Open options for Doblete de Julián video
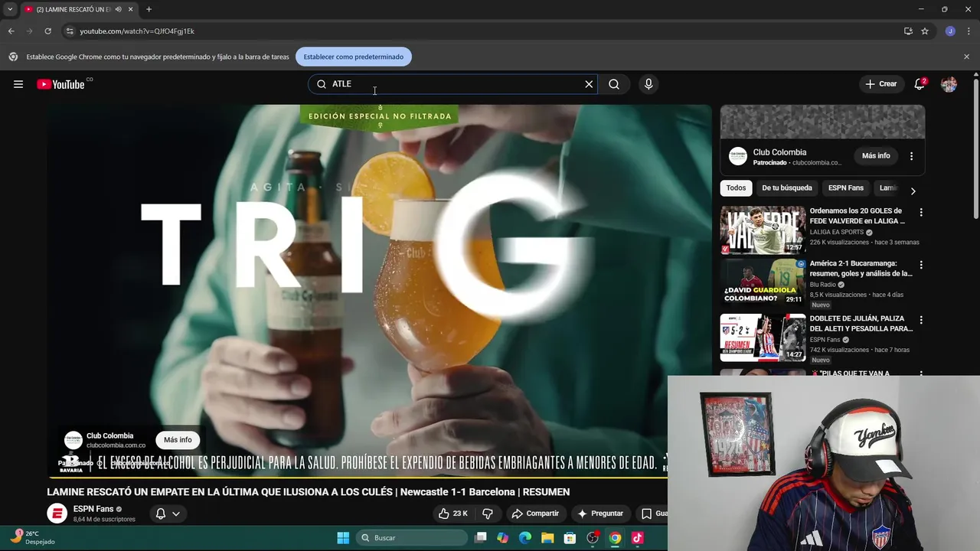This screenshot has width=980, height=551. point(921,320)
